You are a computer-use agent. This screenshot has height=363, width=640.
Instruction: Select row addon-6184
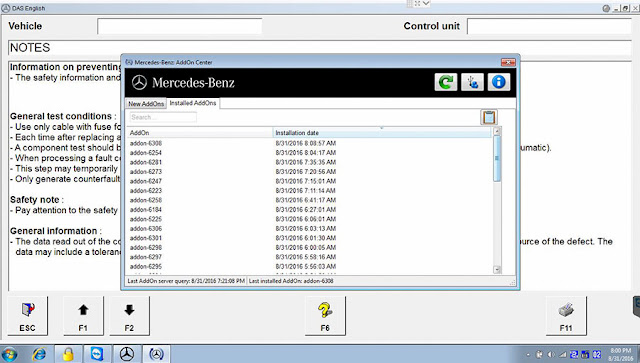coord(309,209)
